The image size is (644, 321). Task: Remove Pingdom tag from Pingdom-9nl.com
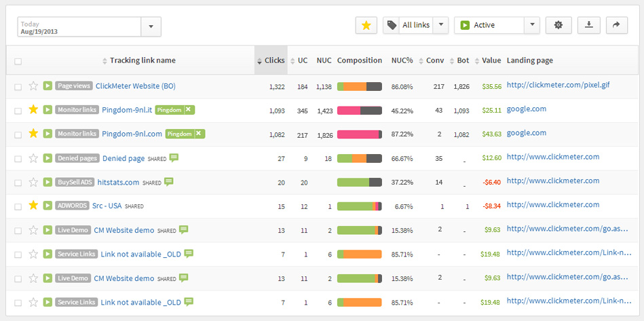198,134
